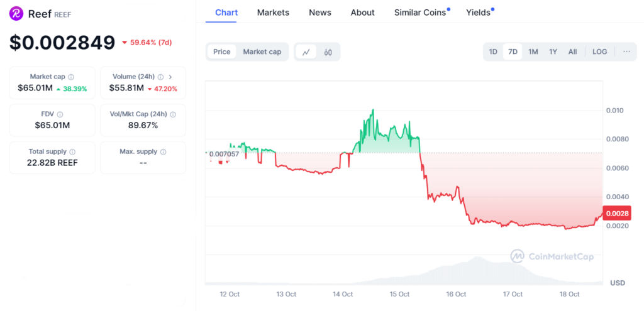This screenshot has height=311, width=644.
Task: Open the About tab
Action: pyautogui.click(x=363, y=13)
